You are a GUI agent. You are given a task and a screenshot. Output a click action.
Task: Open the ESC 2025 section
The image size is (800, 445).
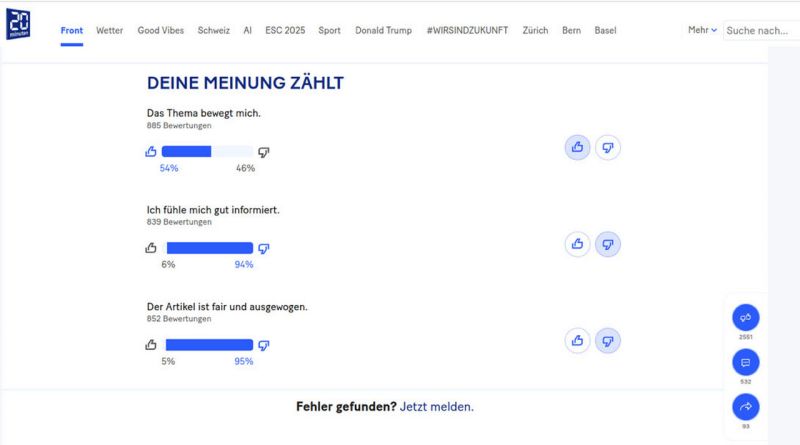286,30
